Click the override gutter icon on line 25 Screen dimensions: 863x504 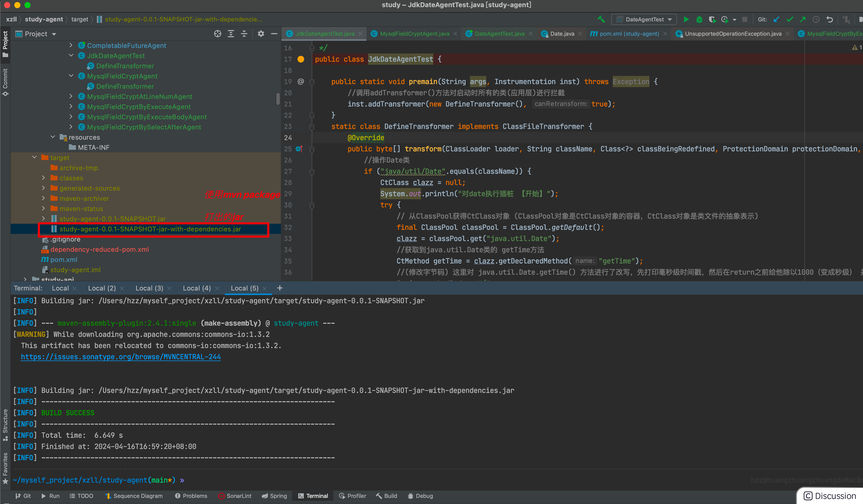(x=299, y=149)
